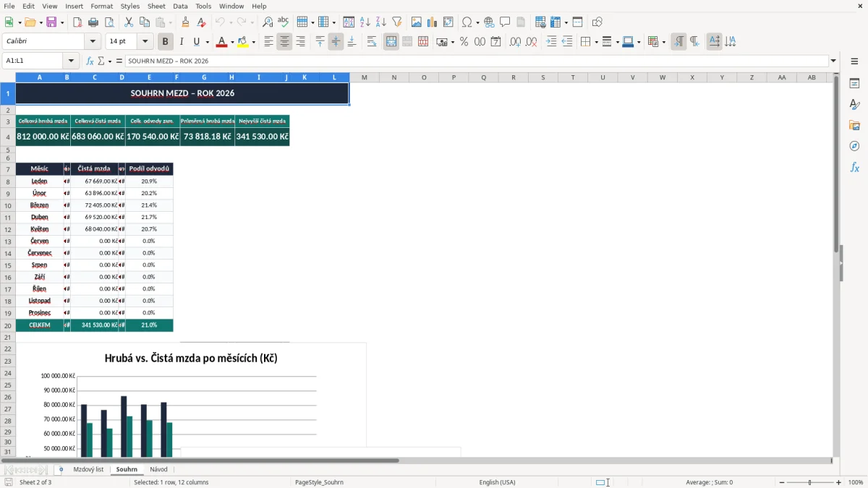Image resolution: width=868 pixels, height=488 pixels.
Task: Open the sidebar Navigator compass icon
Action: (x=854, y=146)
